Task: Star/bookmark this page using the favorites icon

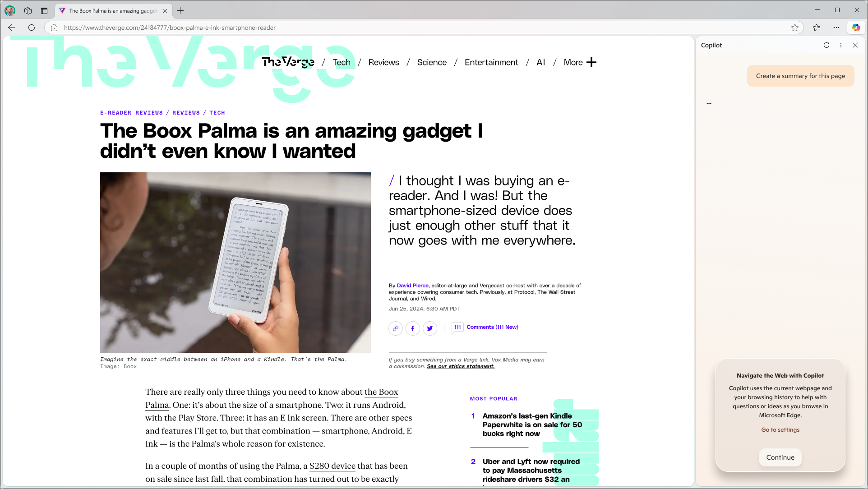Action: (x=795, y=28)
